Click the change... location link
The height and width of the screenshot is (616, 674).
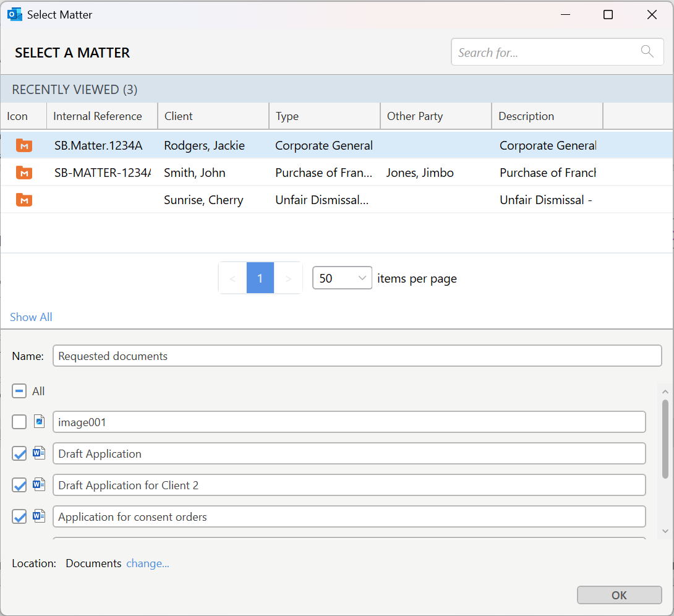click(147, 563)
